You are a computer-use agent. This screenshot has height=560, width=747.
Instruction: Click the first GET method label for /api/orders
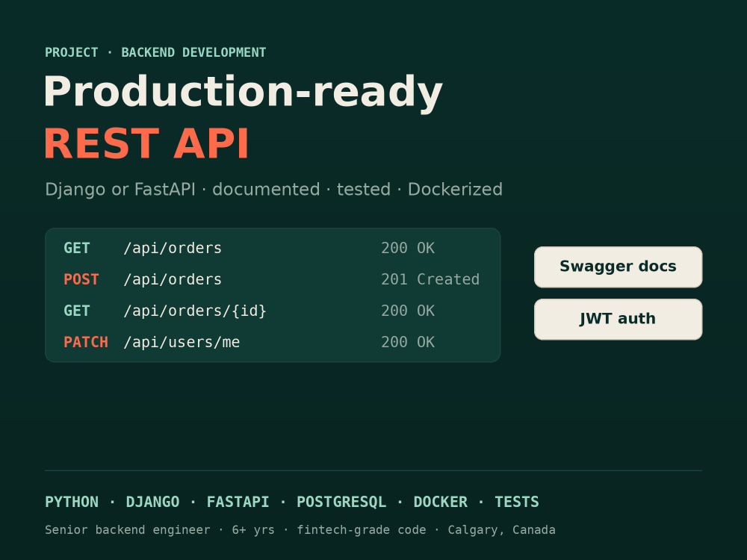coord(77,248)
